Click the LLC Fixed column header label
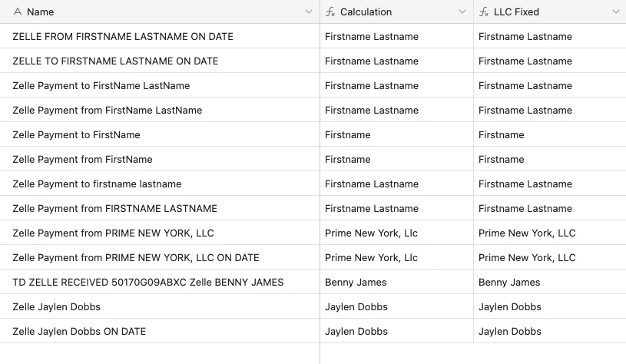This screenshot has height=364, width=626. [x=516, y=12]
